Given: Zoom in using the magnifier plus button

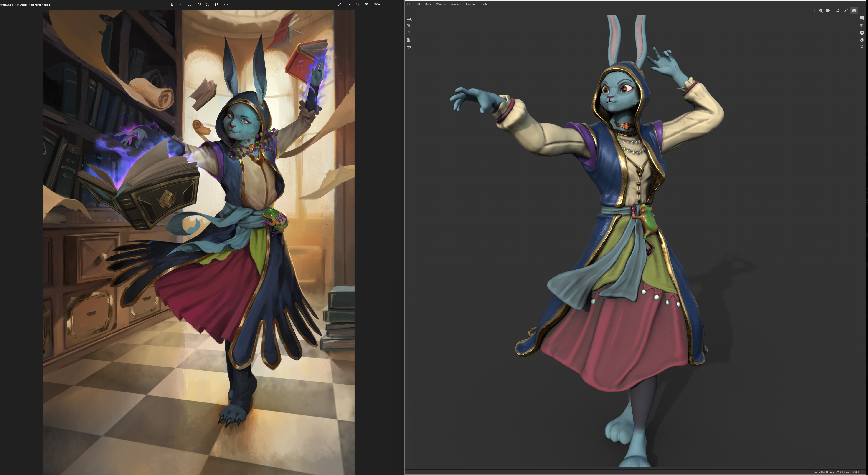Looking at the screenshot, I should pos(367,4).
